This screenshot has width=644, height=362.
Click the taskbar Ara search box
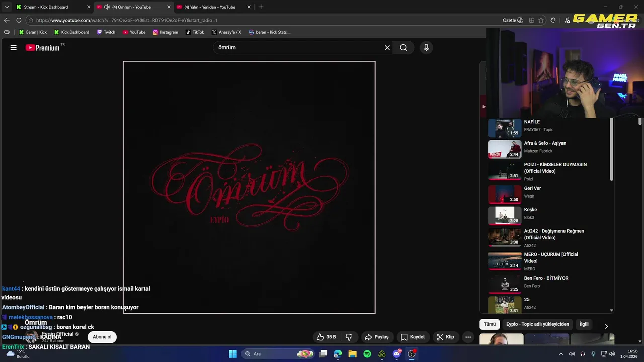click(278, 354)
